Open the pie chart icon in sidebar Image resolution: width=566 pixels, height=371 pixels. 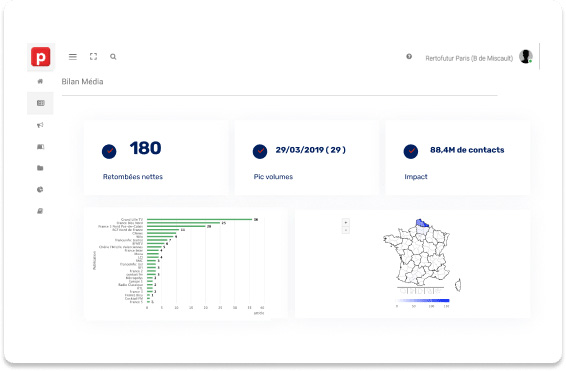tap(40, 189)
